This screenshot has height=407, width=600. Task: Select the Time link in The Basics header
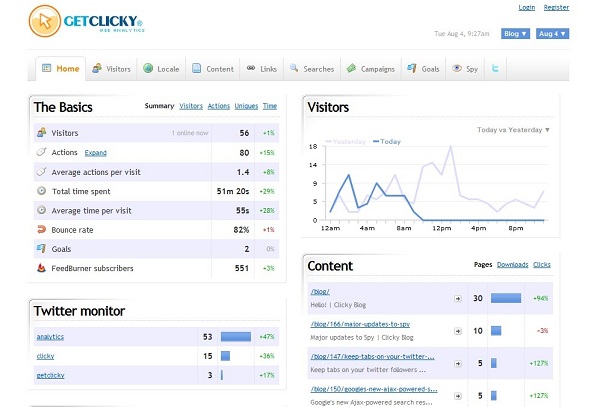tap(270, 106)
